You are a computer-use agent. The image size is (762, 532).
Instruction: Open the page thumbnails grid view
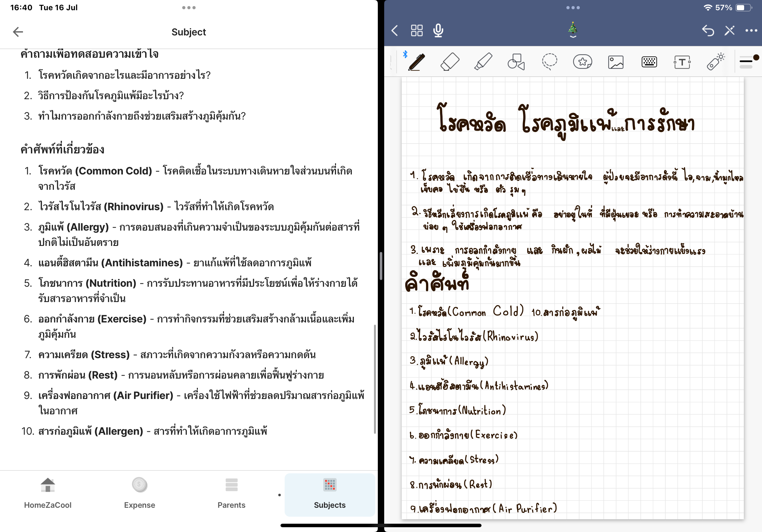(417, 30)
